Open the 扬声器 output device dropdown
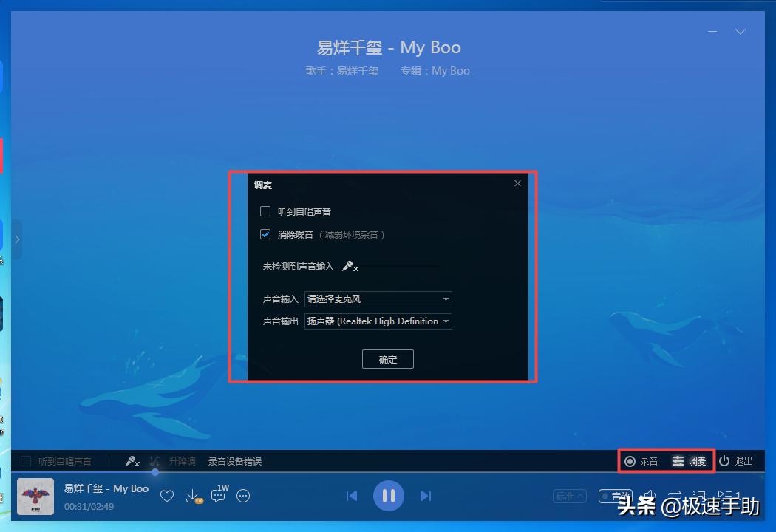 coord(378,321)
